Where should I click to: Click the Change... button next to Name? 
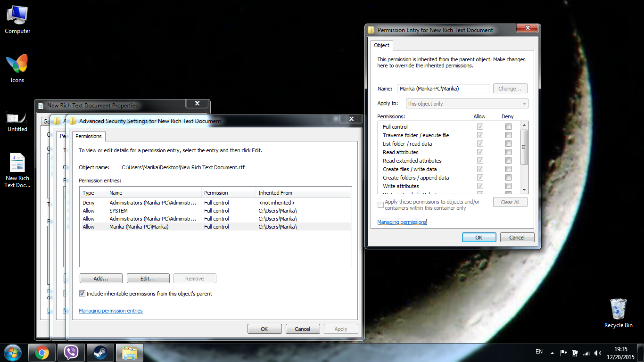click(x=510, y=89)
